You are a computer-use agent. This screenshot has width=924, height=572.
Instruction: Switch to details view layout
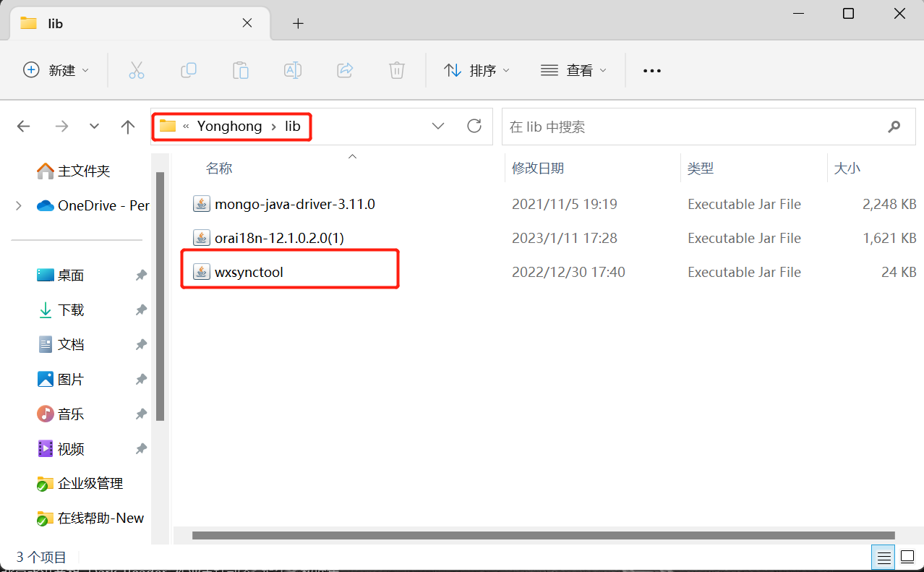(884, 558)
